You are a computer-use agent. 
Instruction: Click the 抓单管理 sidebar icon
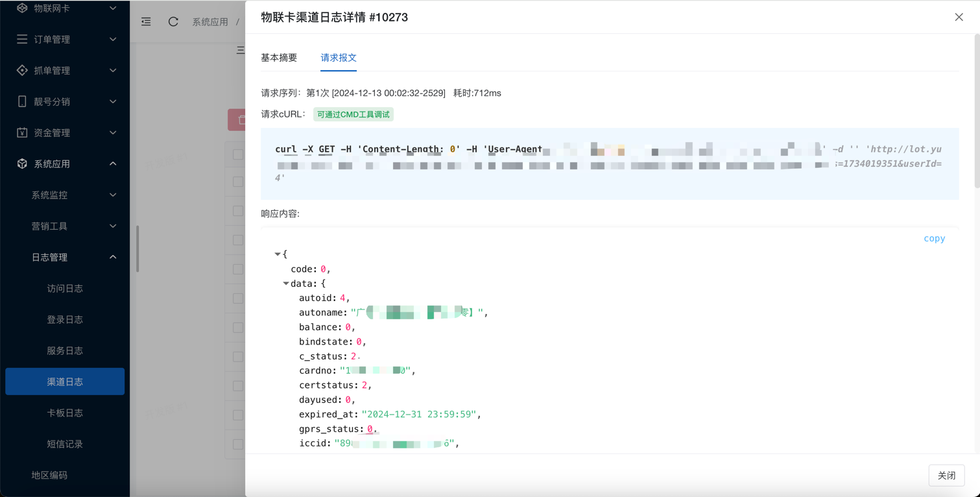pos(22,71)
